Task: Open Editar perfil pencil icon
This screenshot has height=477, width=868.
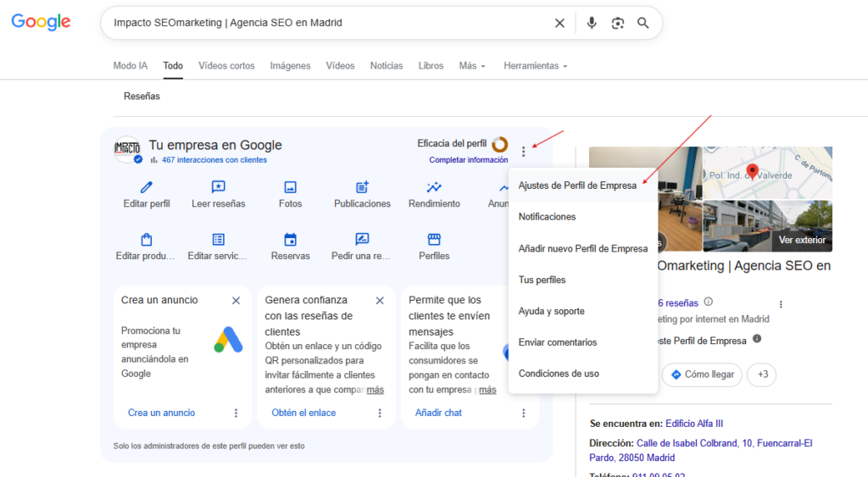Action: [x=146, y=187]
